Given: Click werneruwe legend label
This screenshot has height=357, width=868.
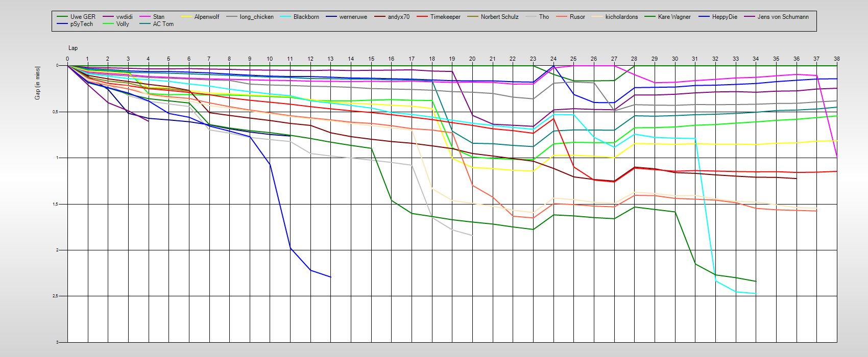Looking at the screenshot, I should [x=353, y=17].
